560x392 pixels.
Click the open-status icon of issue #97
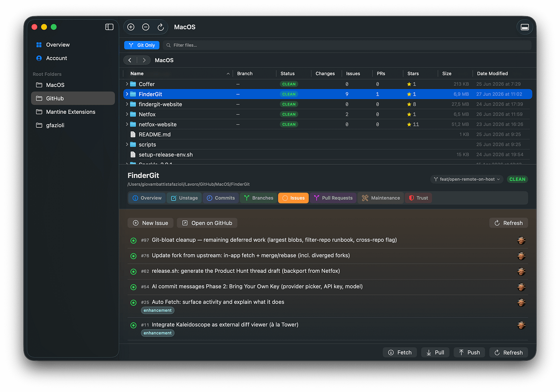(133, 240)
